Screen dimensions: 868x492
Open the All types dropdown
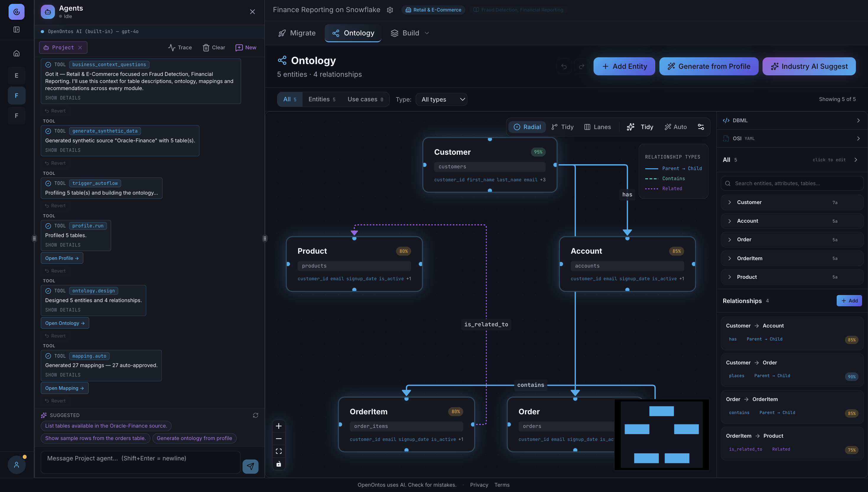point(441,100)
